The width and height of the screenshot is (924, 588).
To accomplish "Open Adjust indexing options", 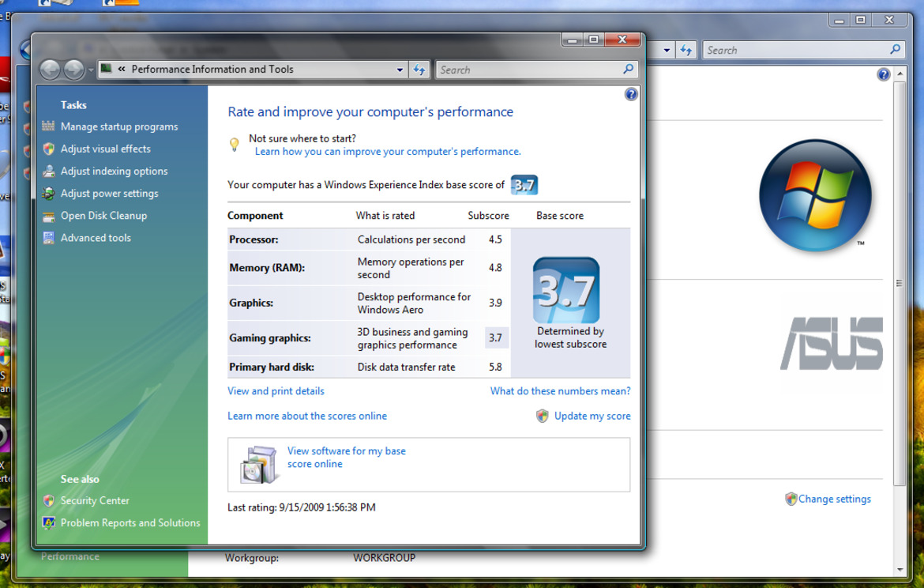I will pos(114,171).
